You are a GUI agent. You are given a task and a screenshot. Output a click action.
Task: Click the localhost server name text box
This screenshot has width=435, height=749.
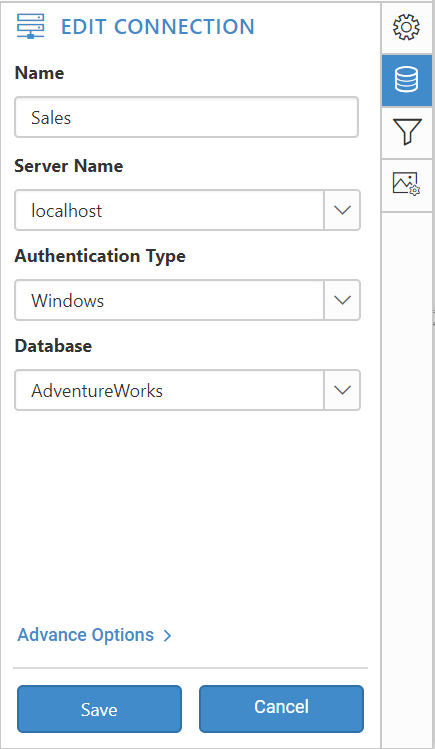(170, 210)
